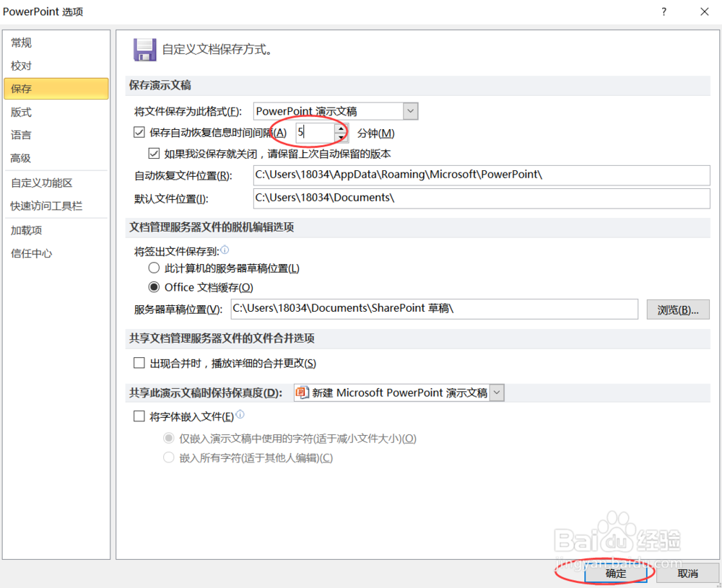Viewport: 722px width, 588px height.
Task: Open the 共享此演示文稿时保持保真度 dropdown
Action: pyautogui.click(x=497, y=392)
